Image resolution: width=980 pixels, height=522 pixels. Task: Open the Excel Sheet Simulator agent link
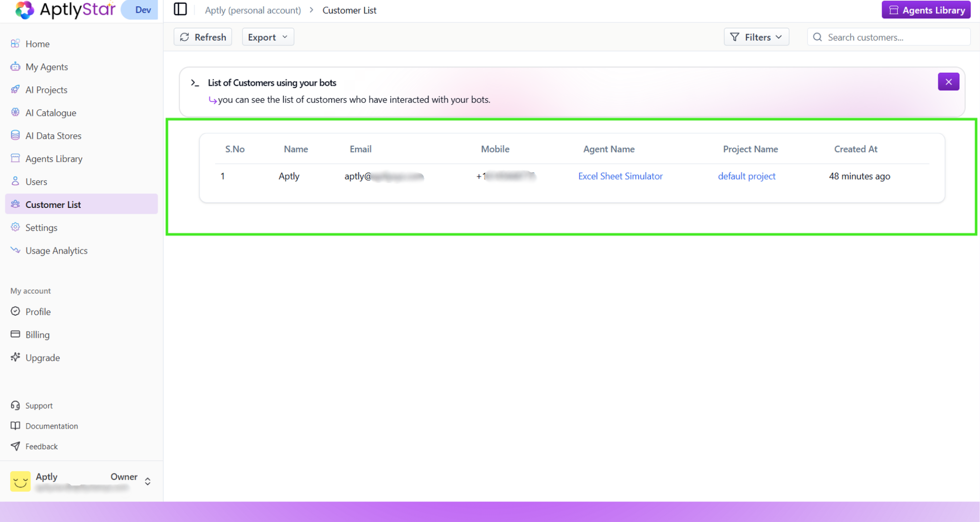[620, 176]
